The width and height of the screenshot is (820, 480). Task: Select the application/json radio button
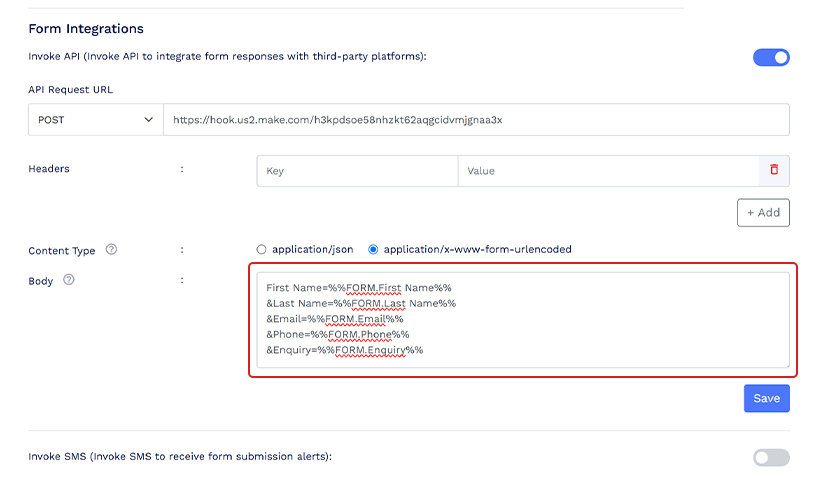(262, 249)
